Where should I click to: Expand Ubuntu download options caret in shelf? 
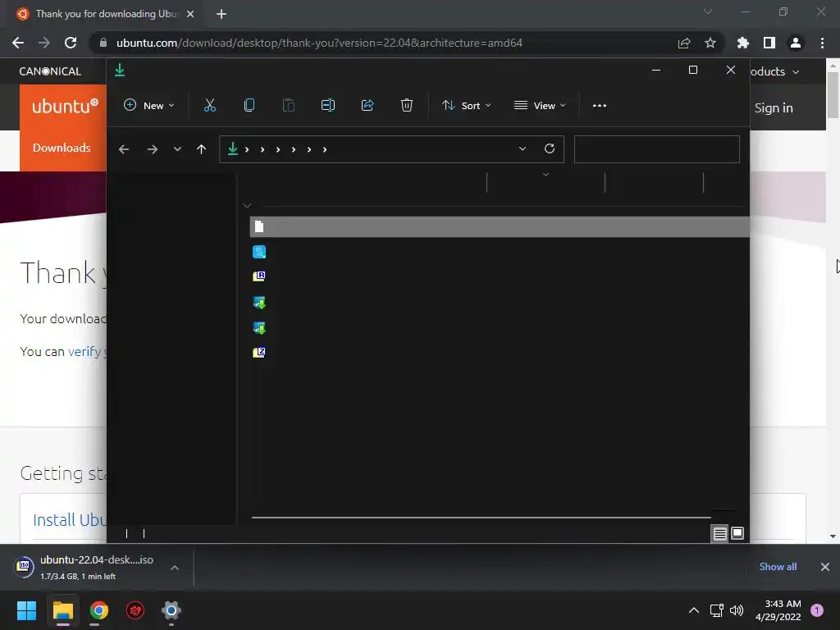[x=175, y=568]
